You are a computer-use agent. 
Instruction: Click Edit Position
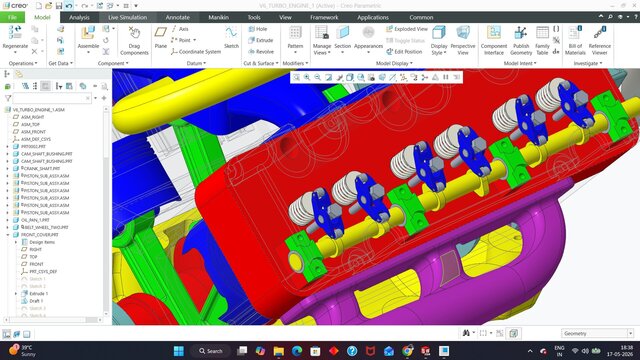pos(404,52)
